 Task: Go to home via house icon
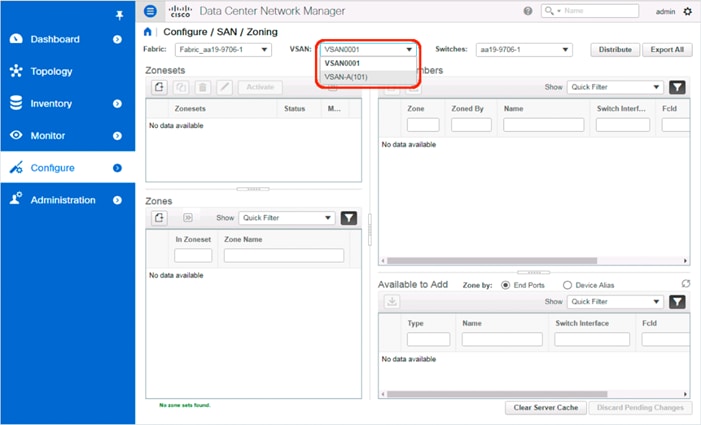coord(148,32)
